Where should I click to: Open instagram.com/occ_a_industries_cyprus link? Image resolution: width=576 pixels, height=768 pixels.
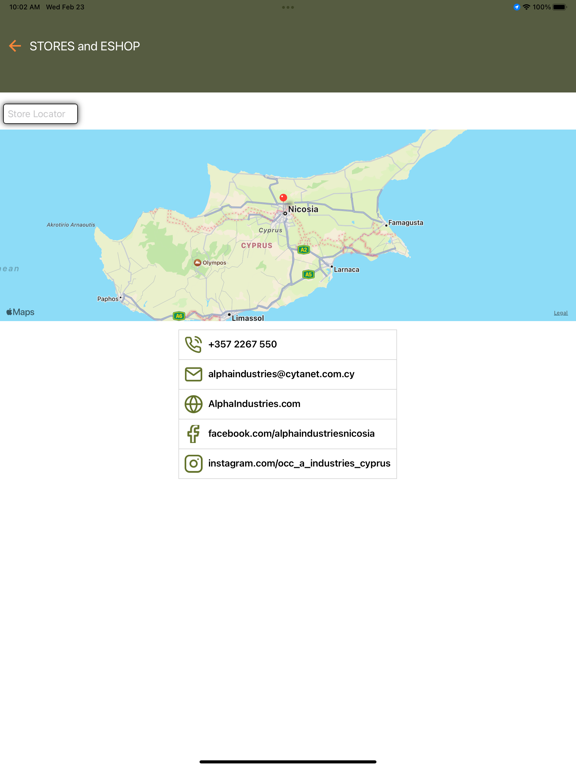click(299, 463)
